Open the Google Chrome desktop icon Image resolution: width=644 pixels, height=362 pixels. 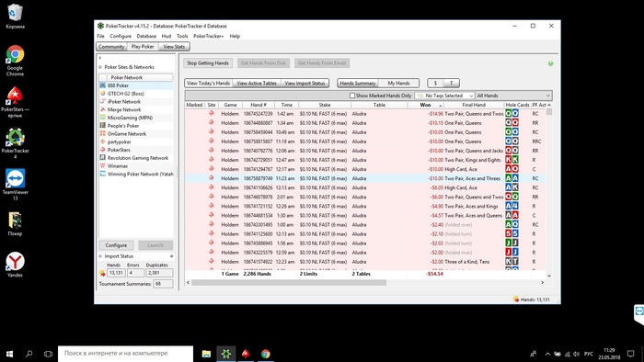coord(15,61)
